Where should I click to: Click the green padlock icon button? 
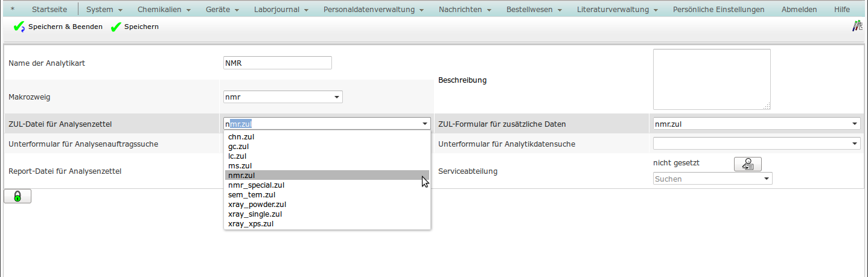coord(18,196)
